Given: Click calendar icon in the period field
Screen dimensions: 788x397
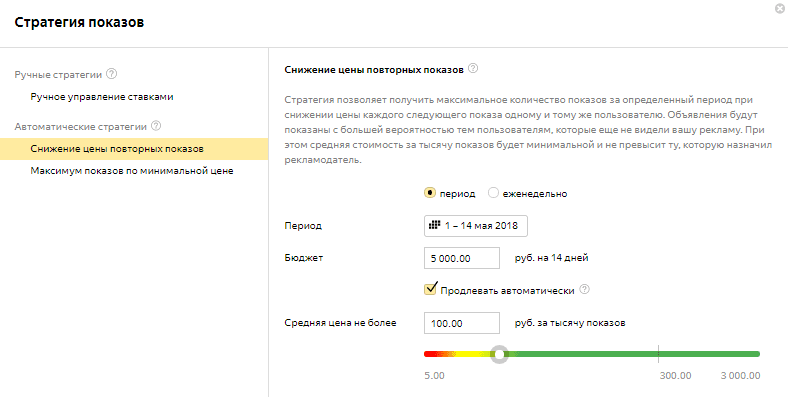Looking at the screenshot, I should [x=435, y=225].
